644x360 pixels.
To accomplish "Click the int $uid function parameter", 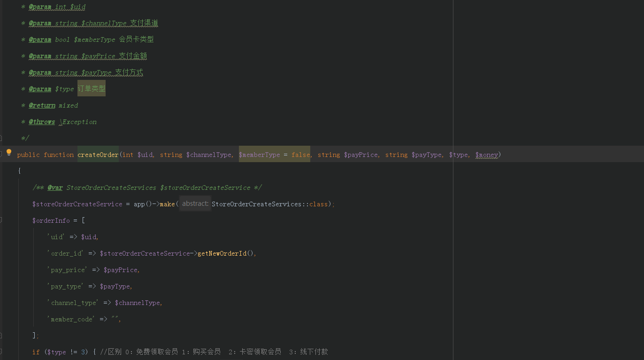I will (x=138, y=155).
